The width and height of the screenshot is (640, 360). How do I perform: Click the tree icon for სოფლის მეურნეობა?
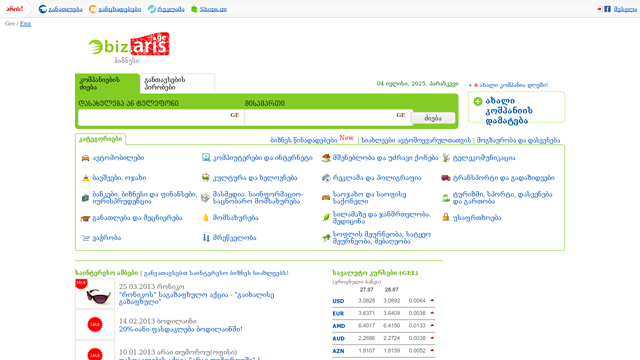[326, 238]
